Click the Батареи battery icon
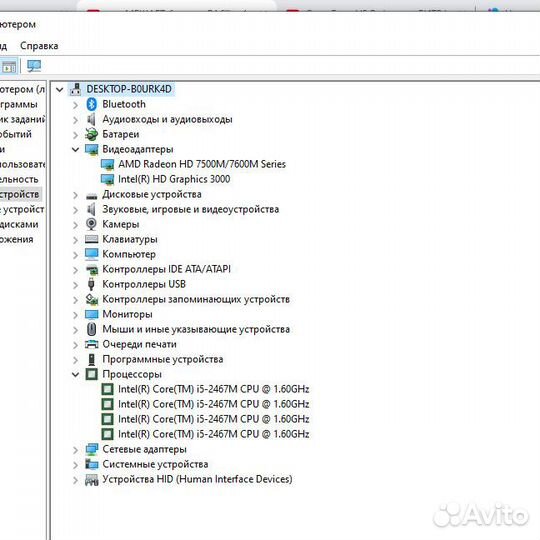 point(91,134)
